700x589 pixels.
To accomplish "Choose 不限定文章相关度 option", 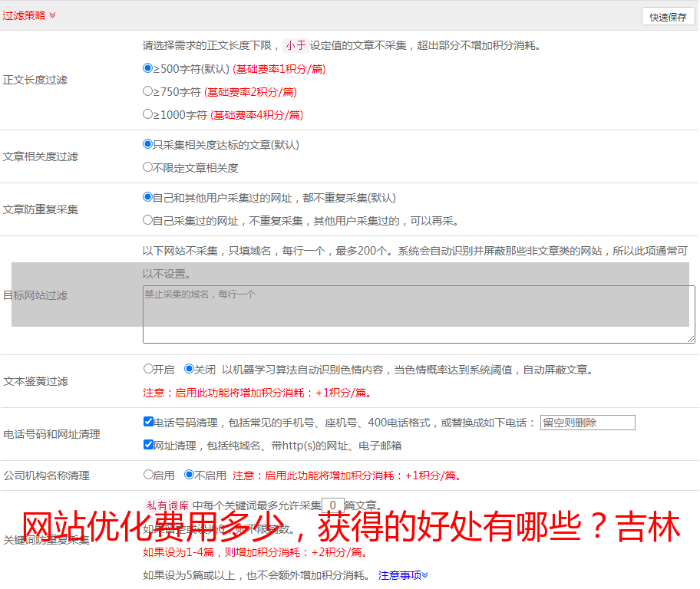I will tap(147, 167).
